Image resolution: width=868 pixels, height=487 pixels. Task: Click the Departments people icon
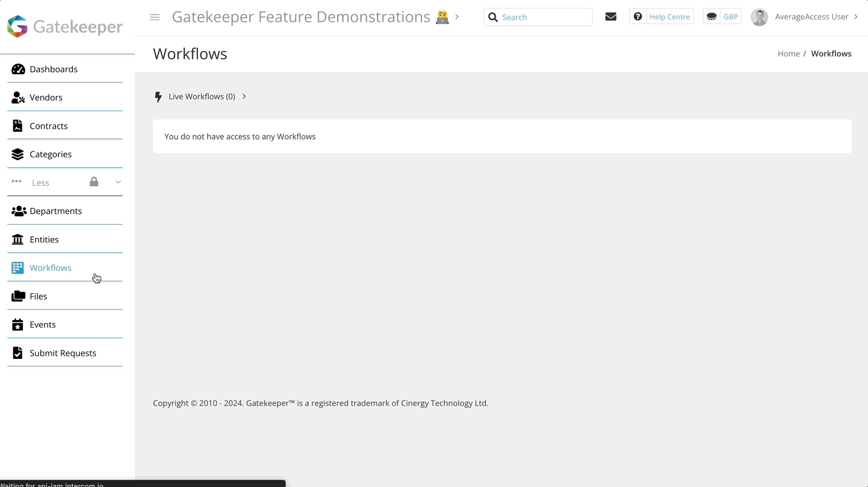pos(19,211)
